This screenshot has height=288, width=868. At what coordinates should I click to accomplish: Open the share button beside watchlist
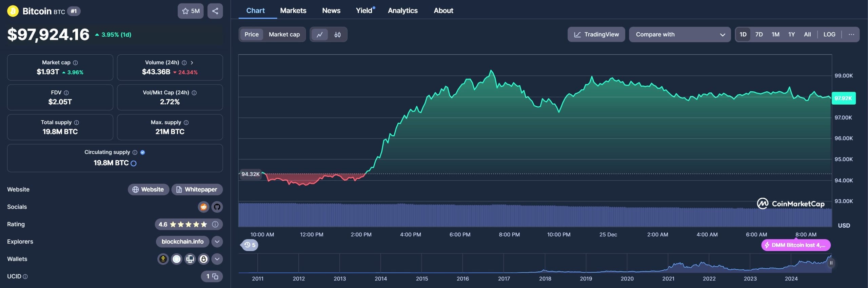[215, 11]
